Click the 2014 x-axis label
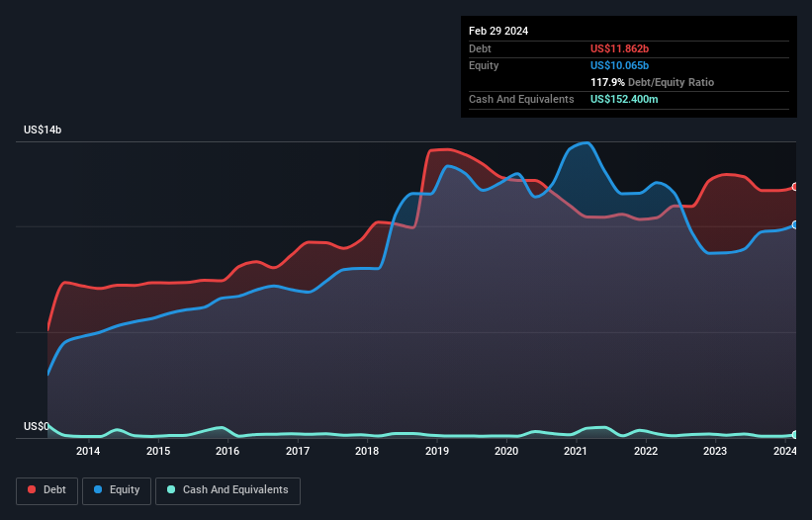Screen dimensions: 812x520 click(x=88, y=451)
